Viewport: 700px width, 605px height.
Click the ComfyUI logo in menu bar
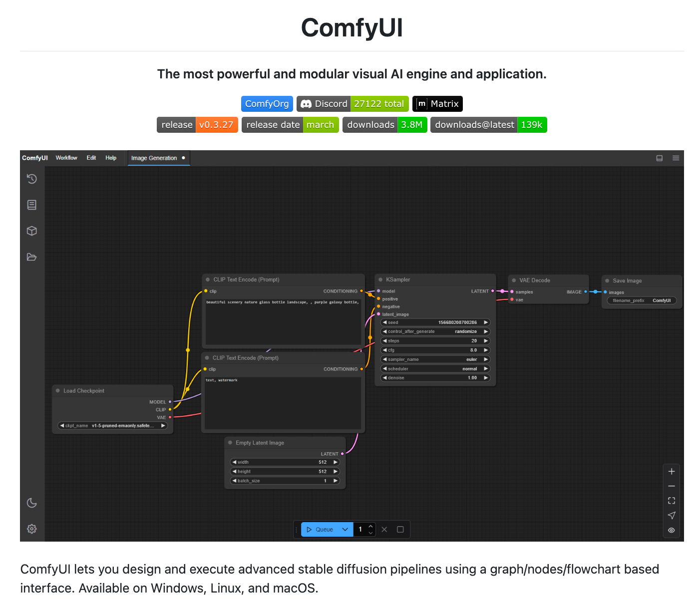coord(35,158)
